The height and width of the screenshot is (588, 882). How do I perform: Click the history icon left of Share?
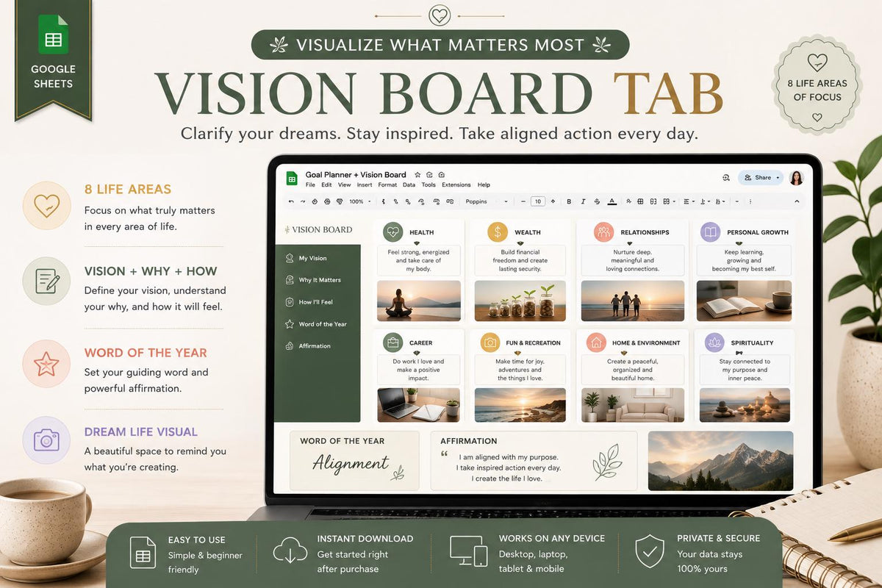(x=725, y=177)
